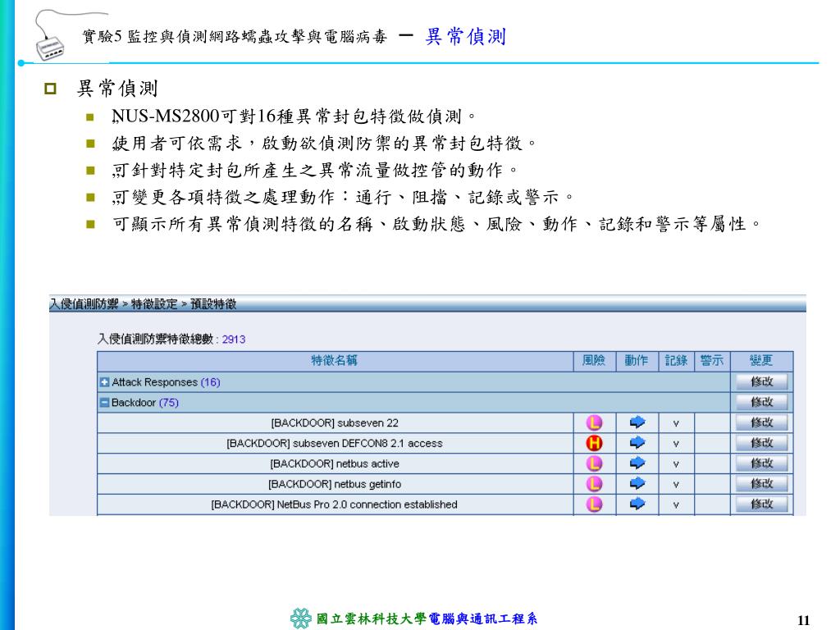Click log check mark for netbus getinfo
Viewport: 840px width, 630px height.
676,485
